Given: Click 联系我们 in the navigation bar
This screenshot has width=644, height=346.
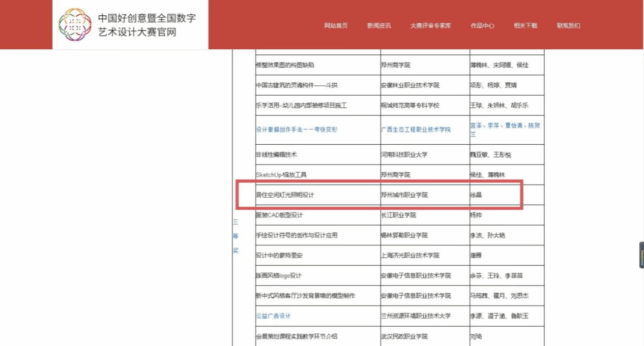Looking at the screenshot, I should click(568, 26).
